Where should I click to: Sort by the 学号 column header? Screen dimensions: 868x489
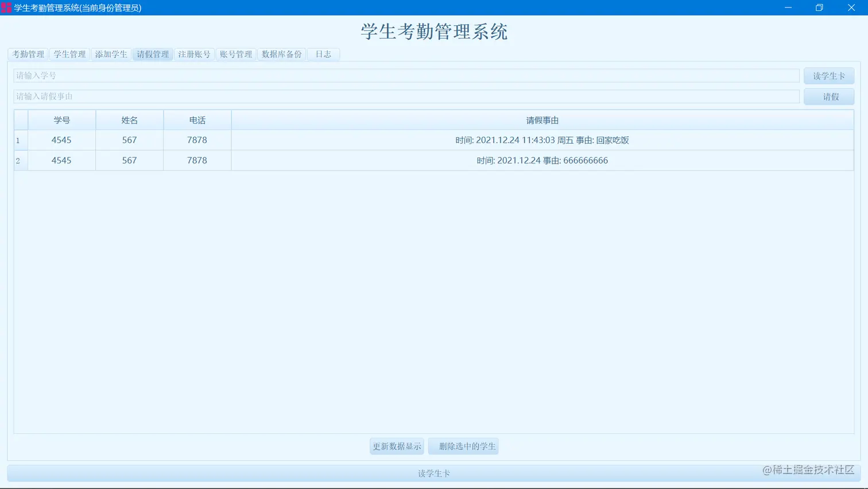[62, 120]
